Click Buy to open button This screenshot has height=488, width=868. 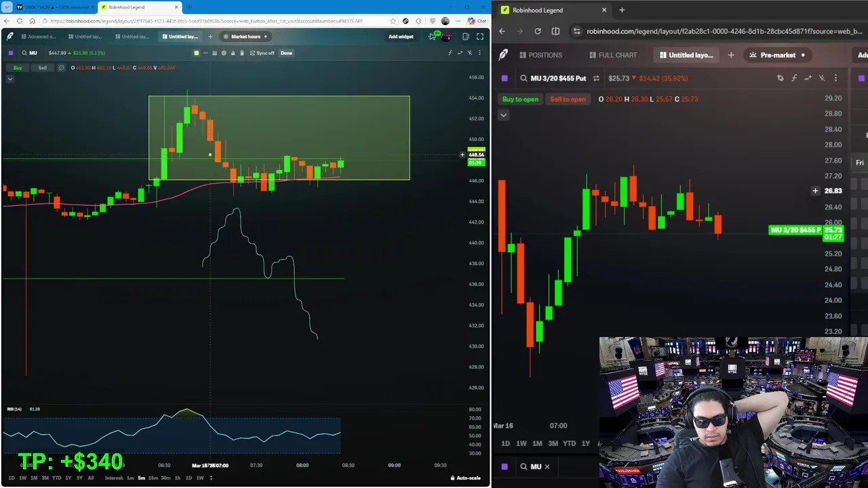520,99
